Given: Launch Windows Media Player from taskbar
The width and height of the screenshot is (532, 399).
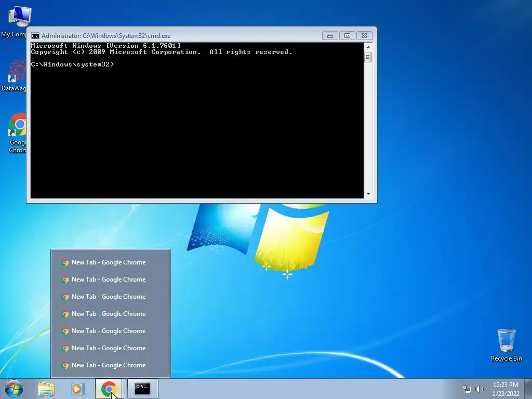Looking at the screenshot, I should pos(77,389).
